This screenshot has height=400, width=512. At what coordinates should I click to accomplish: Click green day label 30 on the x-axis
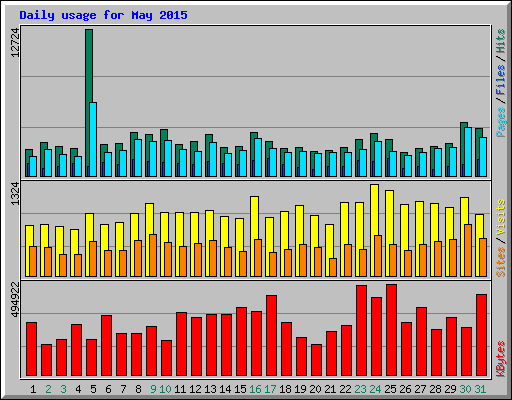click(465, 389)
